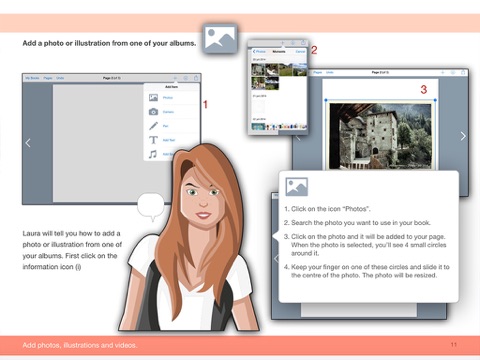Select the Add Sound music note icon
This screenshot has width=480, height=360.
[x=153, y=154]
